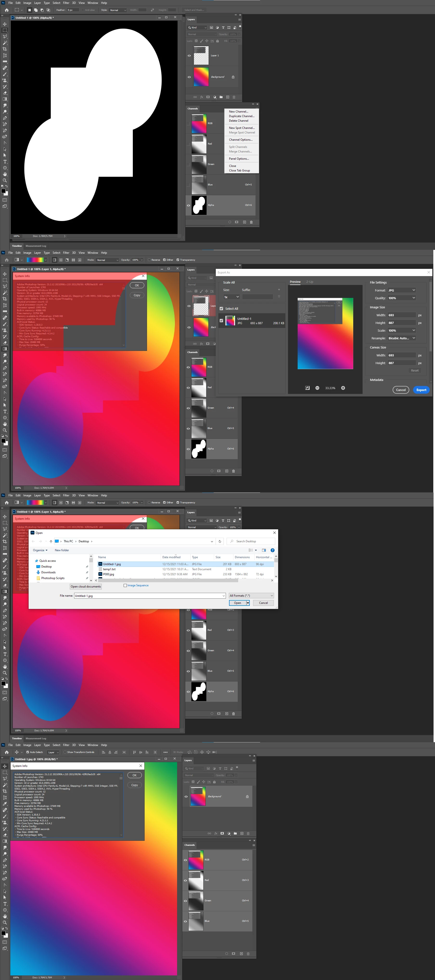The width and height of the screenshot is (435, 980).
Task: Select Zoom tool beside the Untitled-1.jpg document
Action: [x=5, y=922]
